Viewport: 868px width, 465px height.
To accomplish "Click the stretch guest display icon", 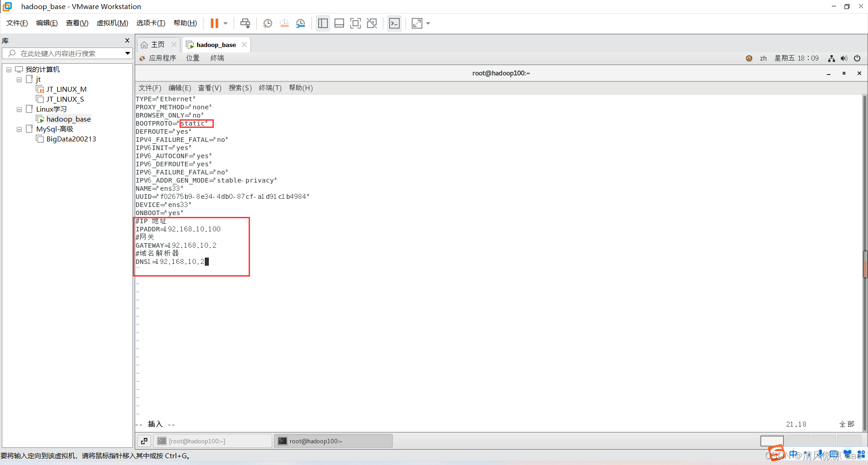I will (417, 23).
